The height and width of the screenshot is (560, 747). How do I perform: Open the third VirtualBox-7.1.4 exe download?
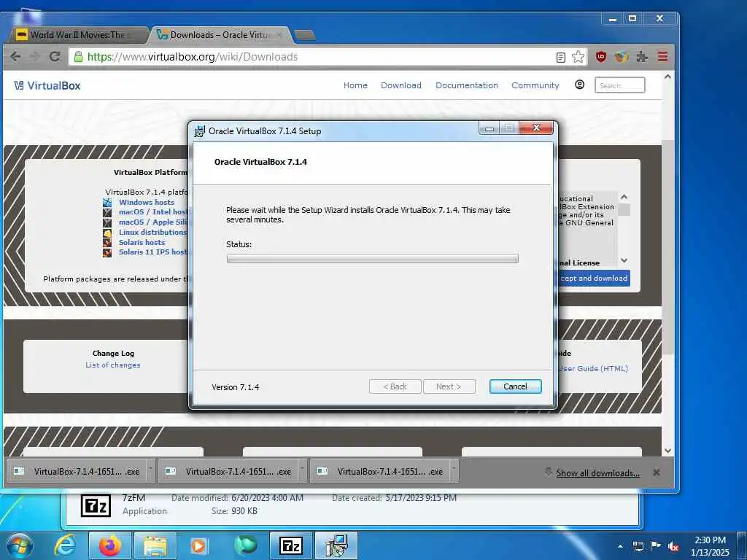pyautogui.click(x=382, y=472)
